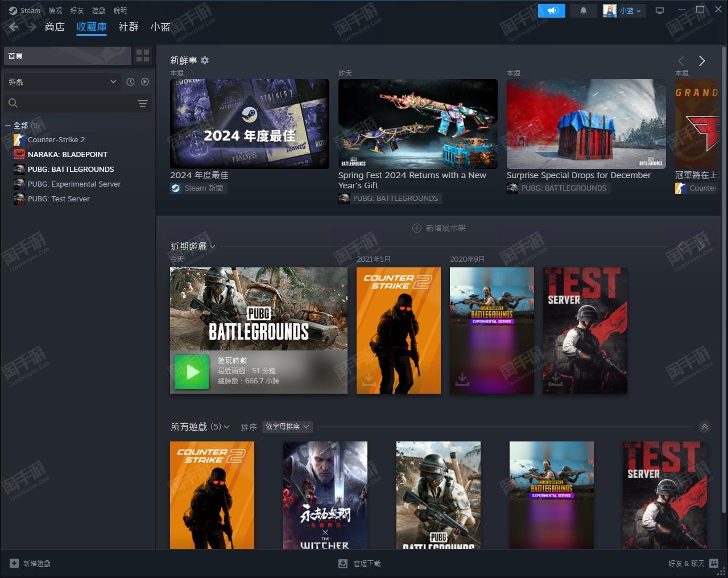Viewport: 728px width, 578px height.
Task: Open the 遊戲 filter dropdown
Action: coord(63,82)
